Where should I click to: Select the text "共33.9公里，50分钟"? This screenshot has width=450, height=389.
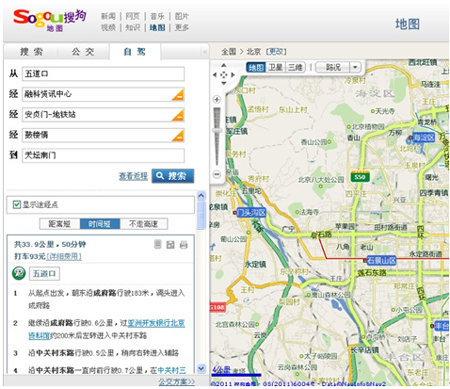tap(50, 245)
